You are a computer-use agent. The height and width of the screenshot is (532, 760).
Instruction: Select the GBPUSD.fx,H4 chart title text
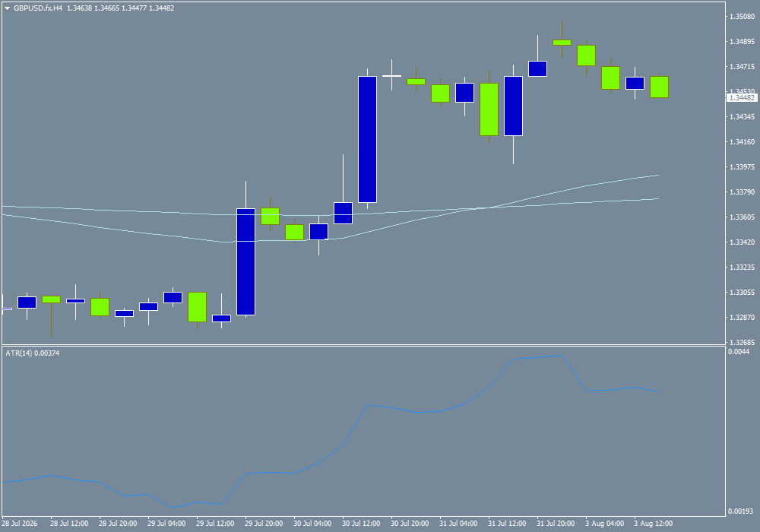pyautogui.click(x=38, y=8)
